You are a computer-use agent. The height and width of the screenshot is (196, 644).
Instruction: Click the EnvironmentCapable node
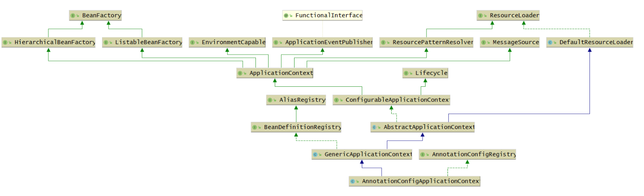(x=228, y=42)
